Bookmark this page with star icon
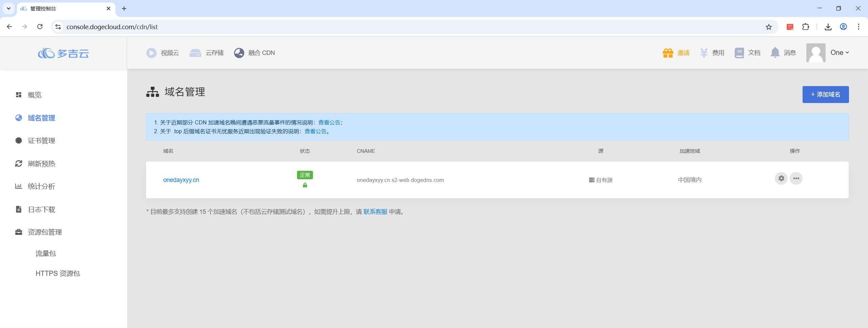This screenshot has height=328, width=868. click(769, 27)
